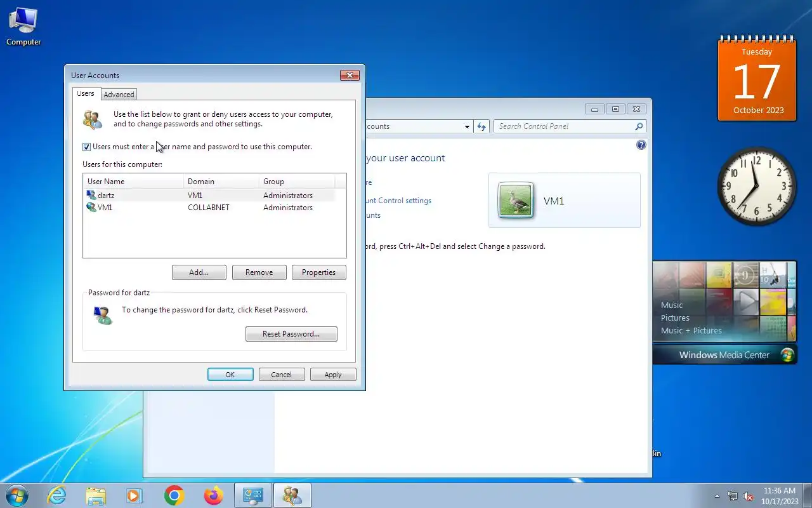Sort by the Domain column header

[221, 181]
